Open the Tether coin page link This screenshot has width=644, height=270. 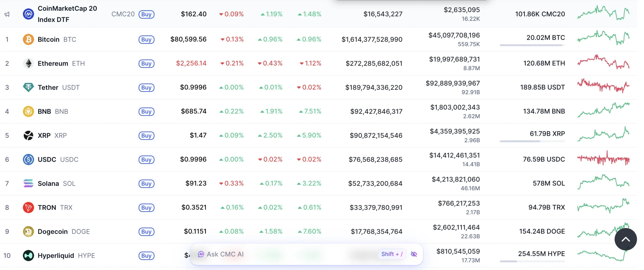point(59,87)
